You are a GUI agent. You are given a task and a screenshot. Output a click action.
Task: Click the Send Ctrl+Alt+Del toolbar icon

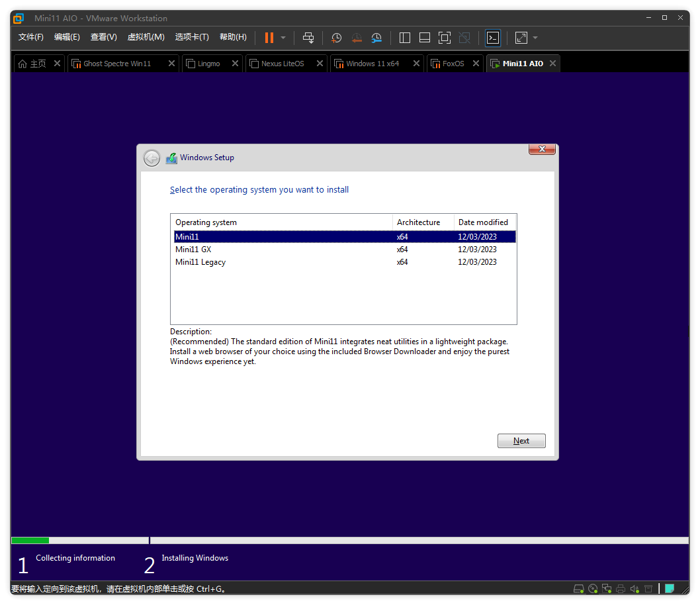tap(308, 38)
